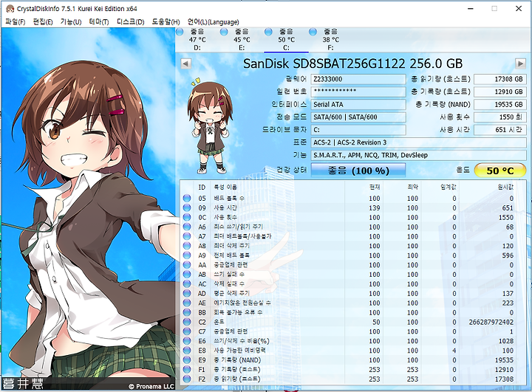
Task: Click the 원시값 column header
Action: coord(505,188)
